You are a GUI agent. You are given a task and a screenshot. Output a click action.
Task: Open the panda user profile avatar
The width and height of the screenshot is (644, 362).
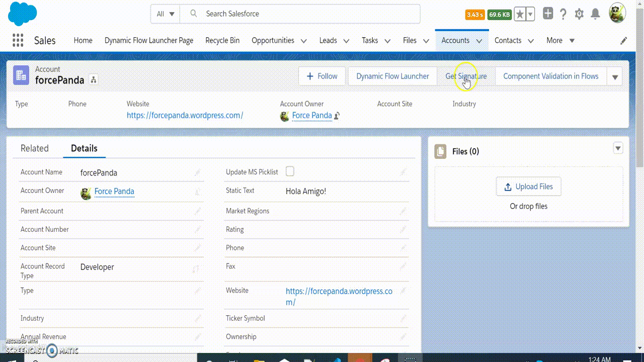(x=617, y=14)
